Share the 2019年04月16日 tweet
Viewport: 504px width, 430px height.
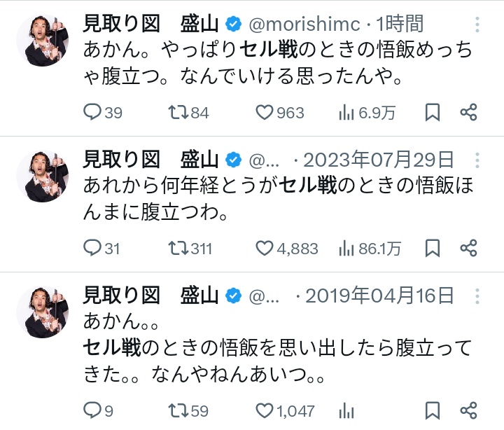468,410
